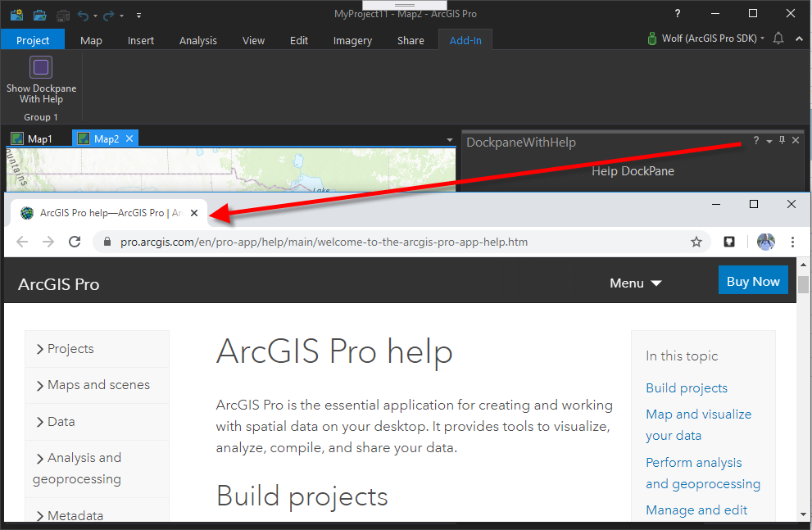This screenshot has height=530, width=812.
Task: Open the Build projects link
Action: tap(687, 387)
